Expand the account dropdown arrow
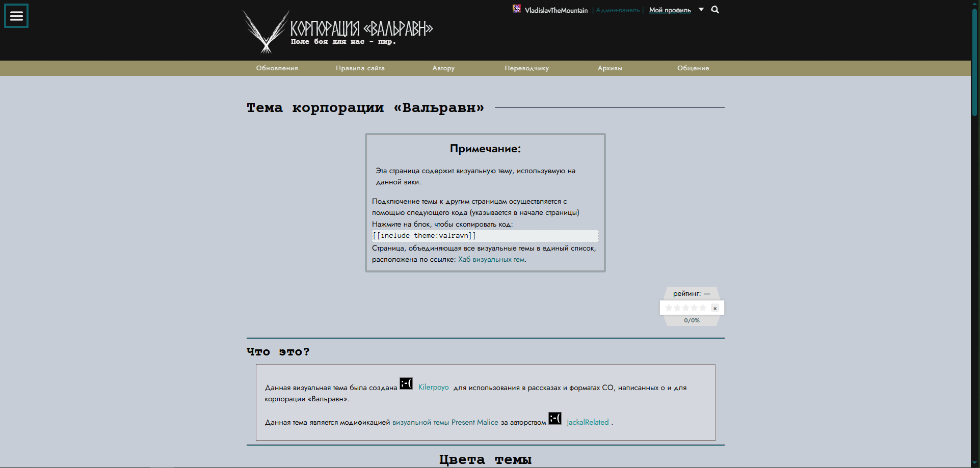Viewport: 980px width, 468px height. 701,10
